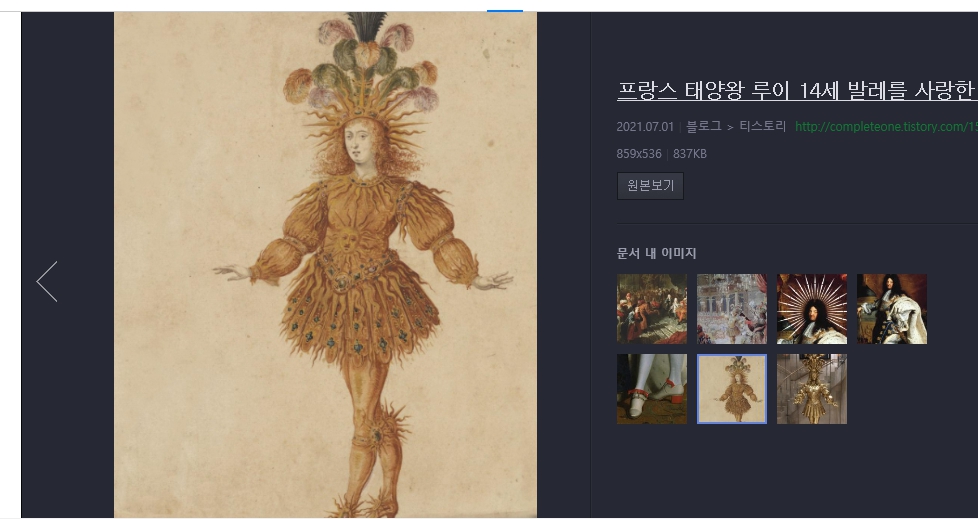Click the 837KB file size text
Screen dimensions: 978x519
point(690,153)
